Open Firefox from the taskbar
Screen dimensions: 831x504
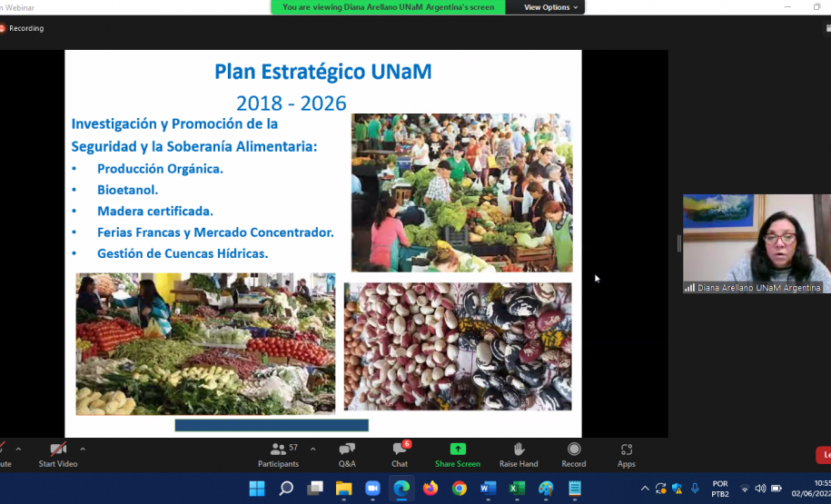coord(430,489)
